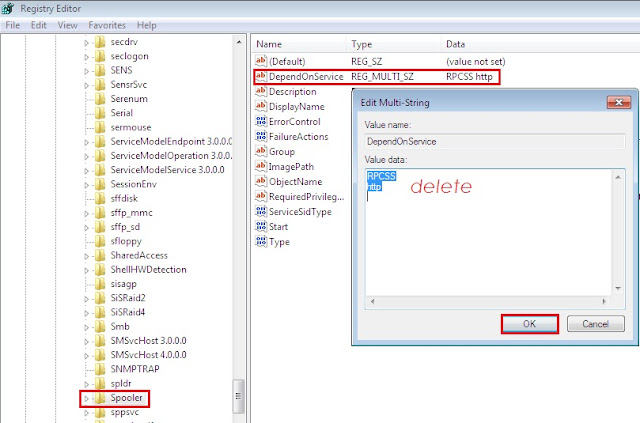Click the Value data scroll down arrow

618,288
